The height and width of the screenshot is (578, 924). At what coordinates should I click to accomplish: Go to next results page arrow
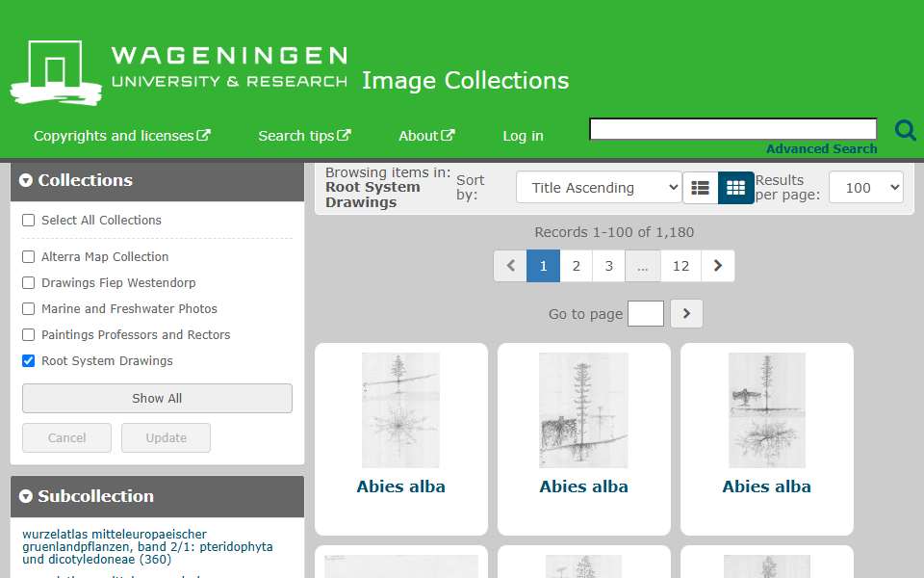[718, 266]
